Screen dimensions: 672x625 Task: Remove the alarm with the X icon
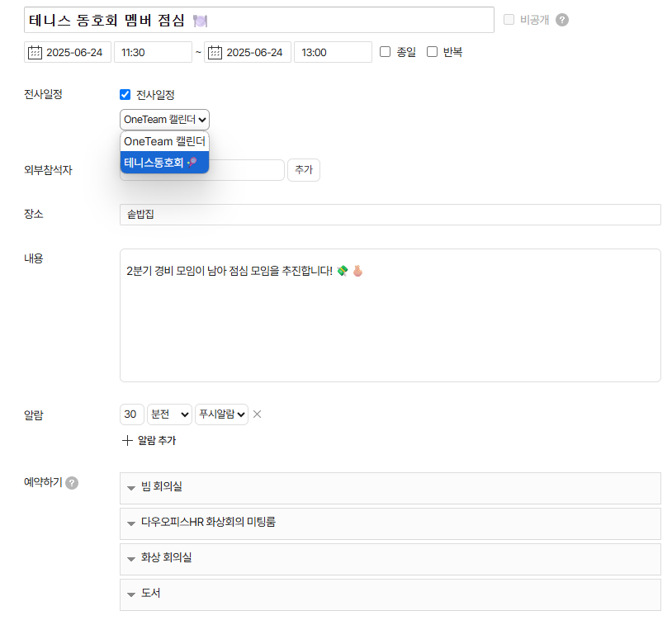tap(257, 414)
